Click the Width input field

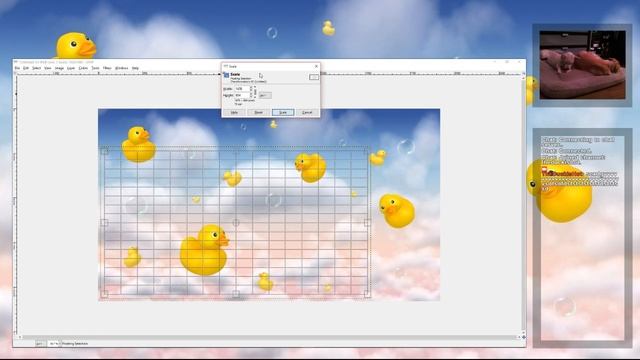pos(242,89)
